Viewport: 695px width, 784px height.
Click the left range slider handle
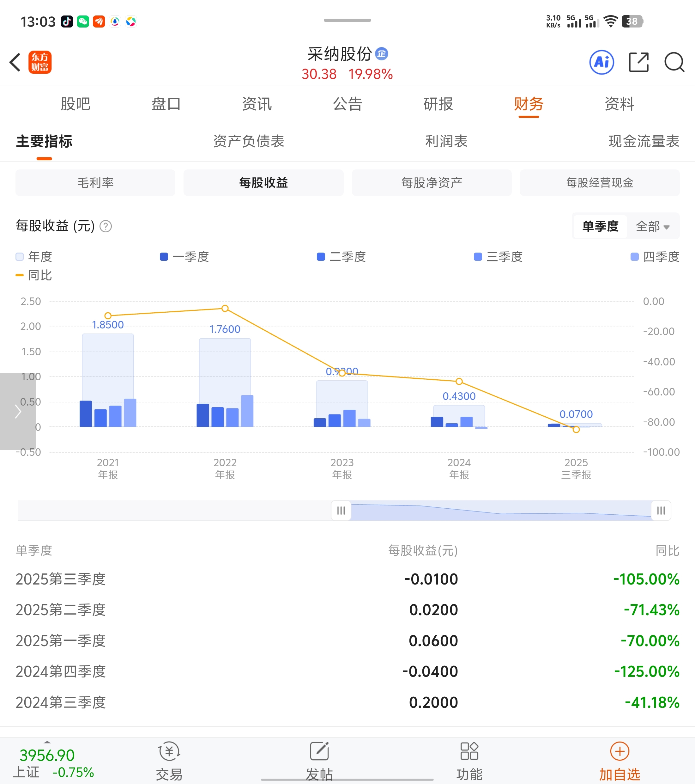pyautogui.click(x=341, y=511)
